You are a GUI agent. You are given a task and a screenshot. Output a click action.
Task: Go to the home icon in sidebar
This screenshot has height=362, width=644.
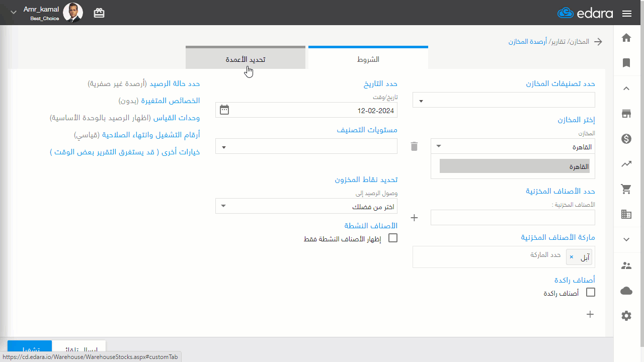point(626,38)
